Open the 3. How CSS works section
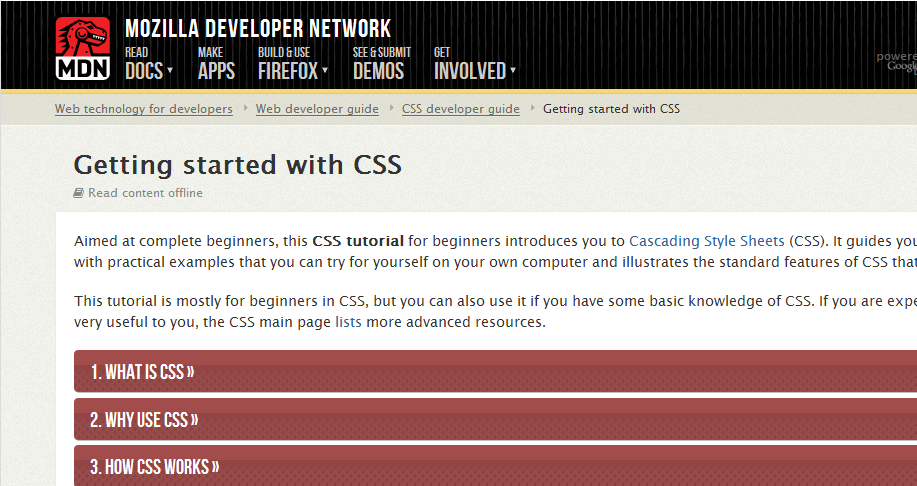The image size is (917, 486). click(495, 466)
